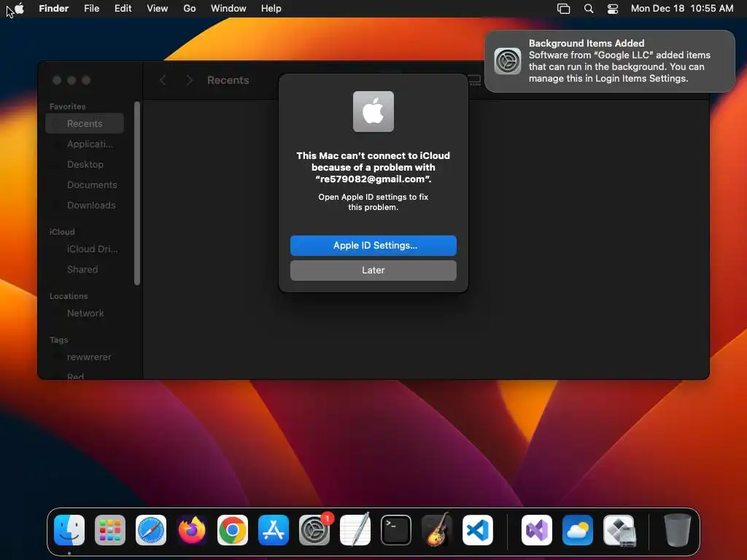747x560 pixels.
Task: Open the Window menu
Action: [x=228, y=9]
